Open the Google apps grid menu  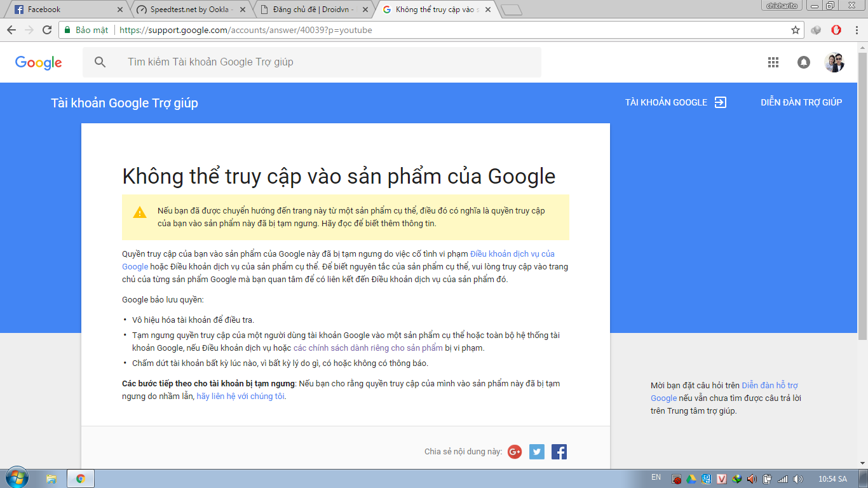pos(773,62)
